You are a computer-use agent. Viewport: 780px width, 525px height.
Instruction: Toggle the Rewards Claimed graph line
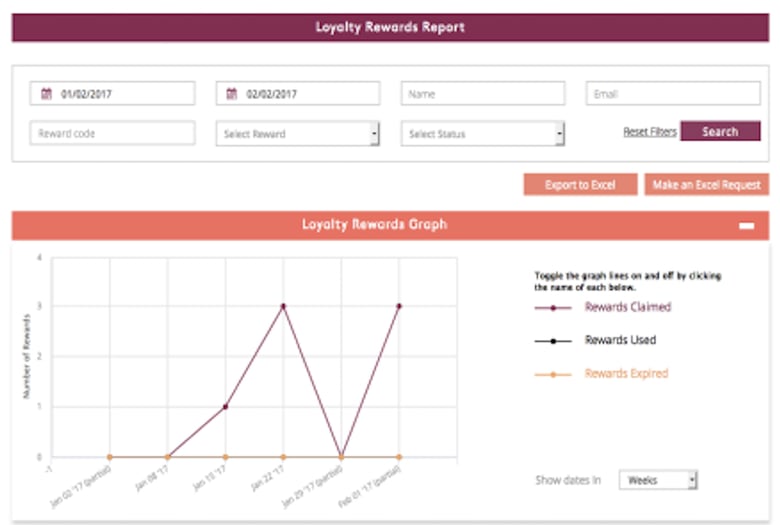(627, 307)
